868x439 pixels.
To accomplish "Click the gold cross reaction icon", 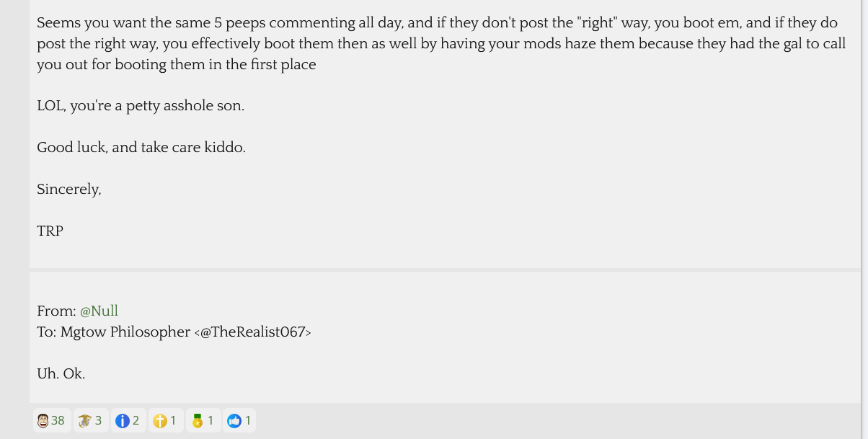I will click(x=160, y=420).
